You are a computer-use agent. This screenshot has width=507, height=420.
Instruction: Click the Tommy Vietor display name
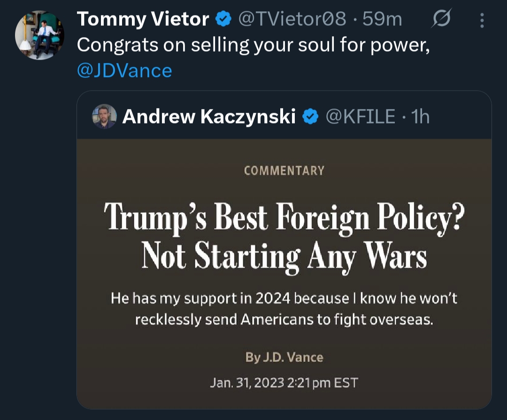click(143, 19)
